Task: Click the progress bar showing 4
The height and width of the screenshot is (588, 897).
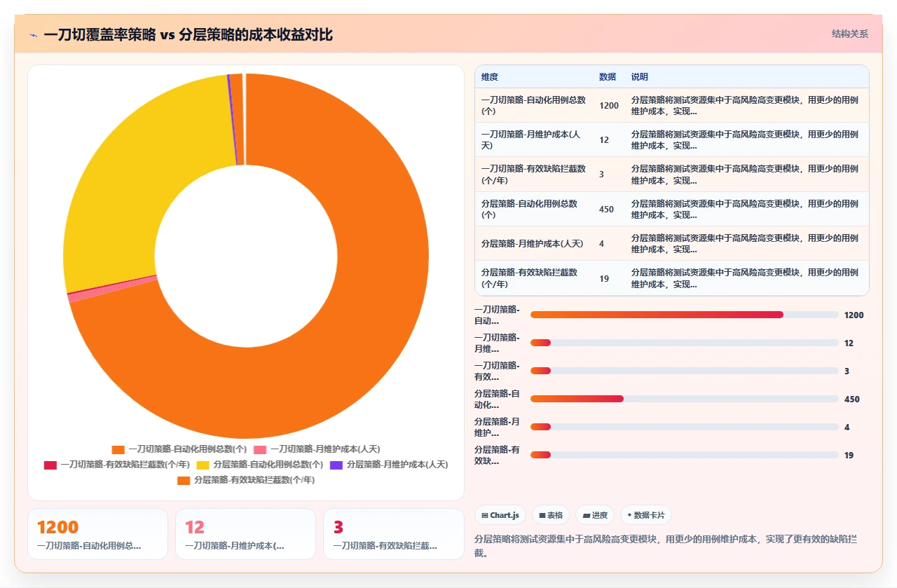Action: (684, 427)
